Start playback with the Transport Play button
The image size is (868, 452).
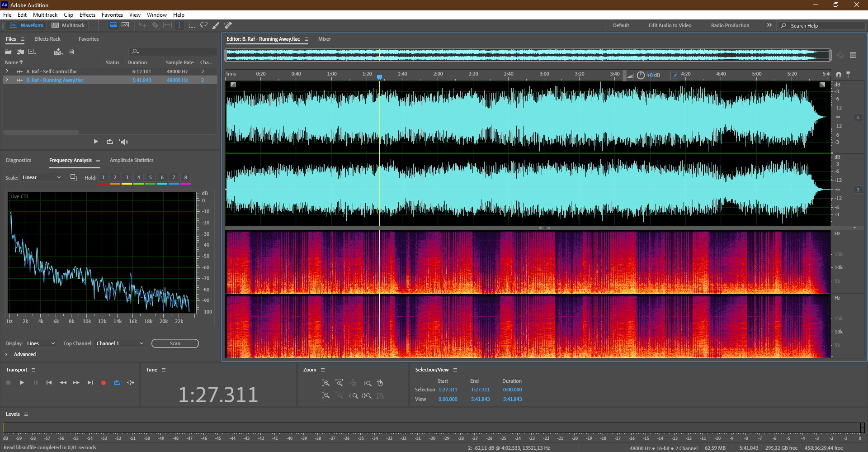click(22, 383)
